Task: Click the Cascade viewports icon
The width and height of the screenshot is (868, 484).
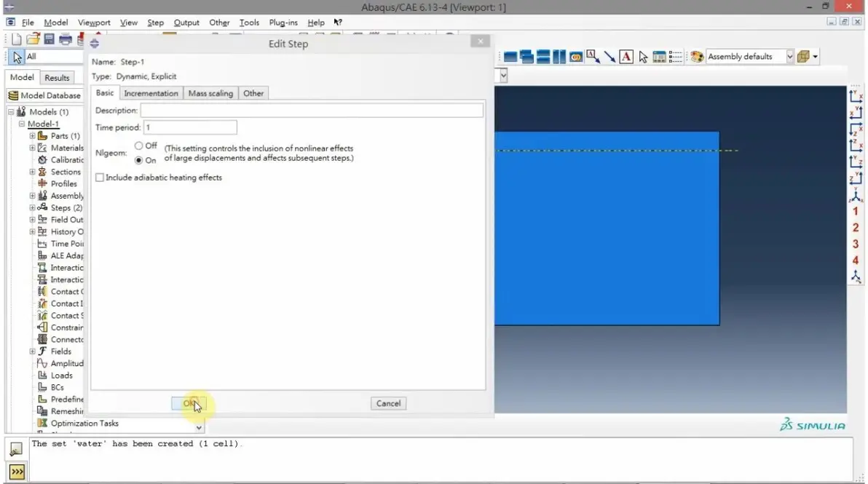Action: click(x=527, y=57)
